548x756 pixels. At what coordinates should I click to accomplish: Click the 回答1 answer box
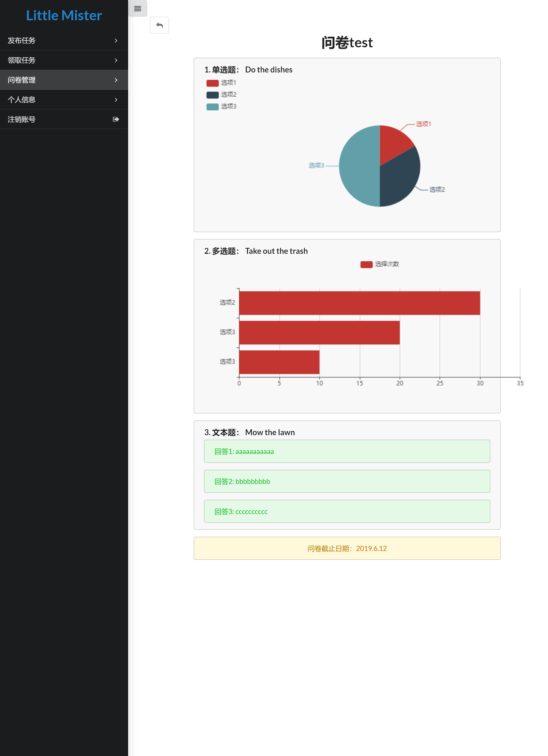tap(347, 451)
